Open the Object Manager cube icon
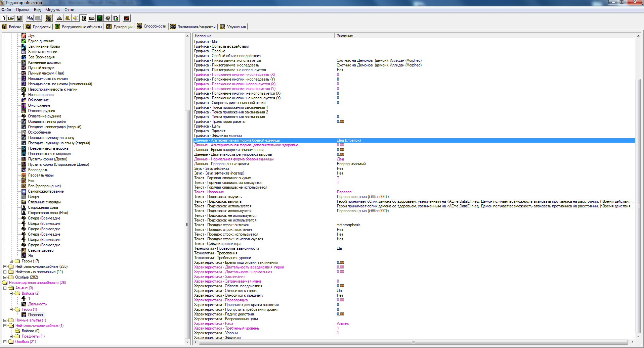The width and height of the screenshot is (644, 348). [x=108, y=18]
